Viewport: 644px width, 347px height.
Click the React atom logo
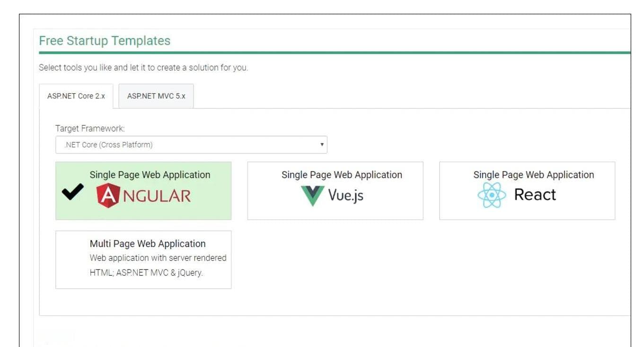[492, 195]
